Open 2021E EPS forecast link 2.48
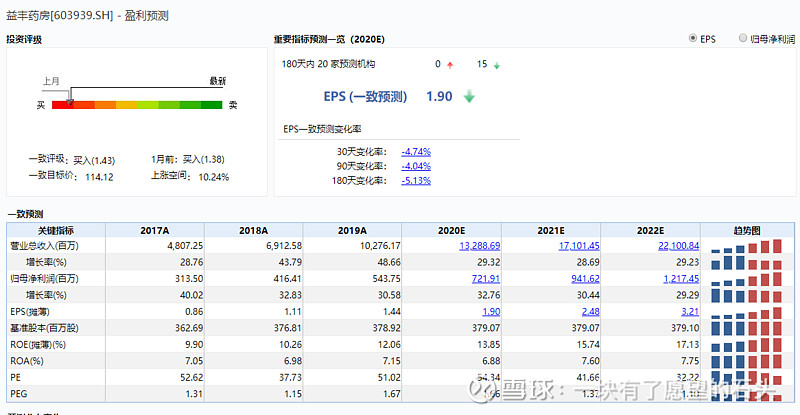Screen dimensions: 800x415 point(591,312)
